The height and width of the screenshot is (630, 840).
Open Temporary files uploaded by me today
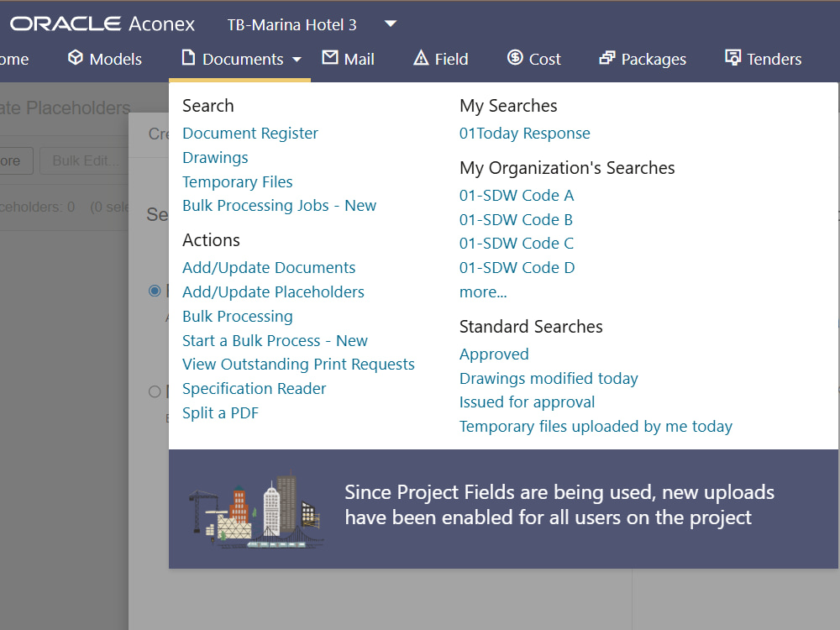coord(596,427)
